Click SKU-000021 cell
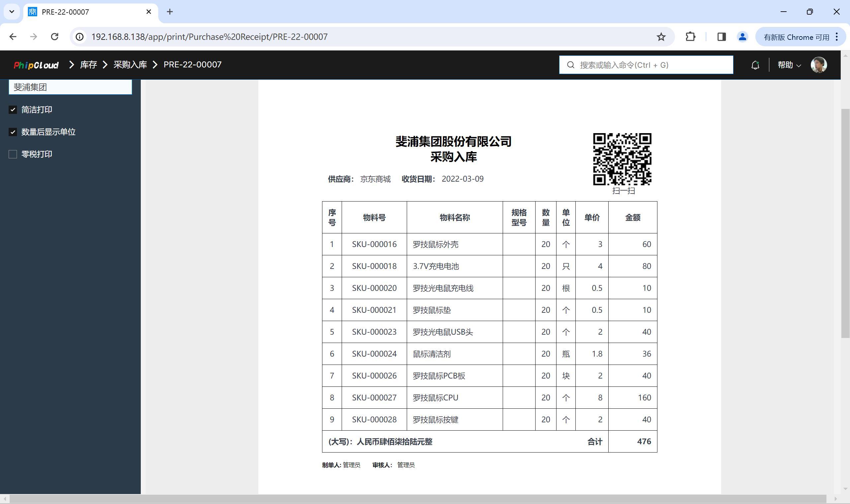The image size is (850, 504). 374,310
